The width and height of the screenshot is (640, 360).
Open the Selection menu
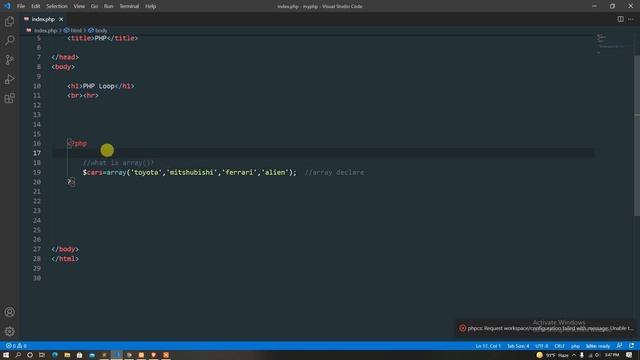[x=57, y=6]
